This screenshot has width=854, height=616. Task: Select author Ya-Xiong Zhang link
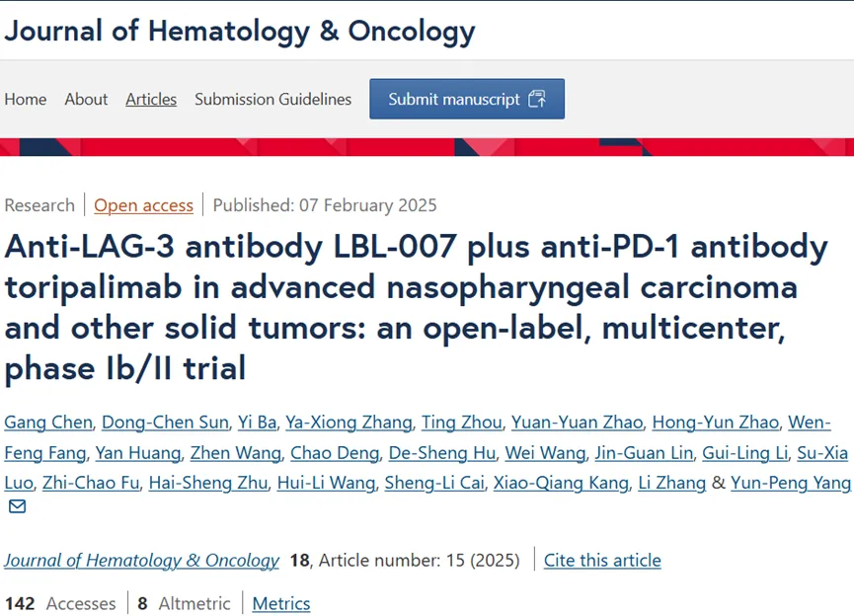pos(349,423)
